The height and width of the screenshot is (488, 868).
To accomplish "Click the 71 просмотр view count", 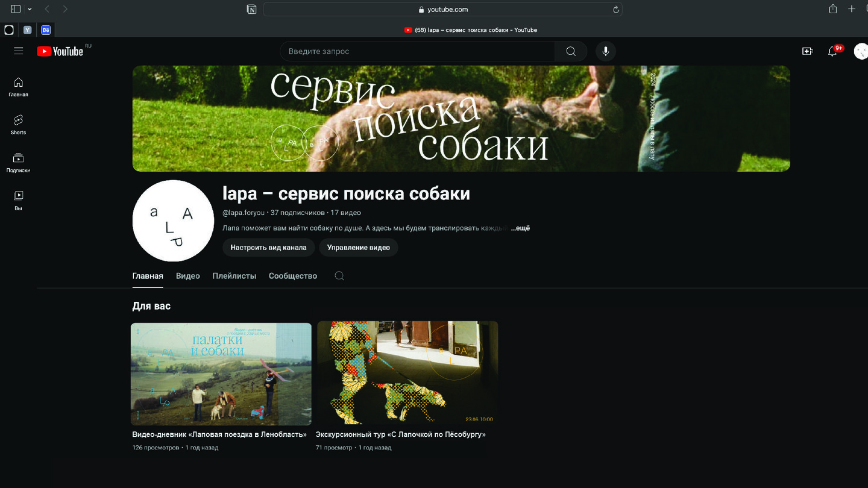I will click(x=334, y=448).
